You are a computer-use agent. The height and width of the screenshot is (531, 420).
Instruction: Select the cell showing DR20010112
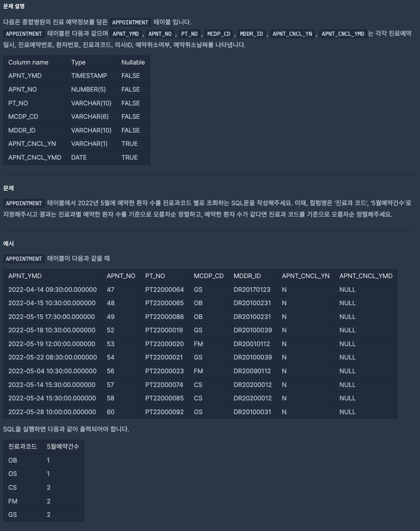252,344
